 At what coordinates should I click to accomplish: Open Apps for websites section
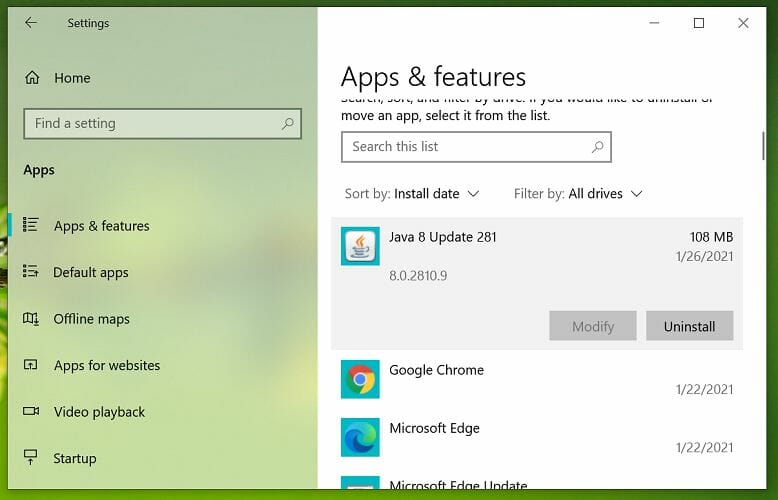pos(162,366)
